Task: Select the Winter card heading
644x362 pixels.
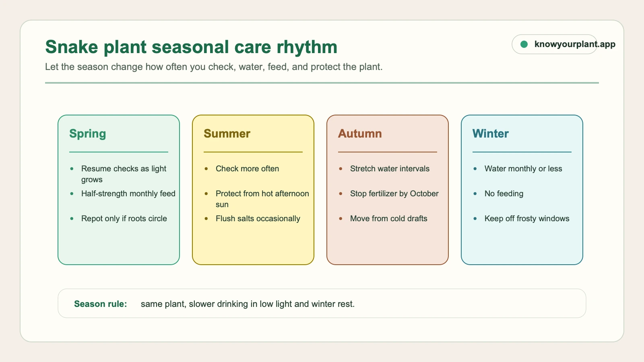Action: [x=491, y=134]
